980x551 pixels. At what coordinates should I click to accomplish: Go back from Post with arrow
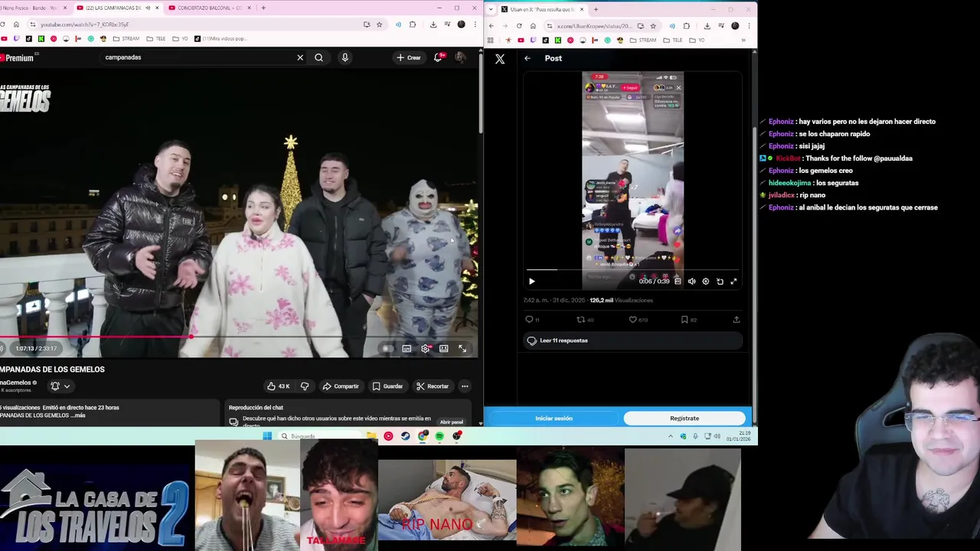tap(528, 58)
